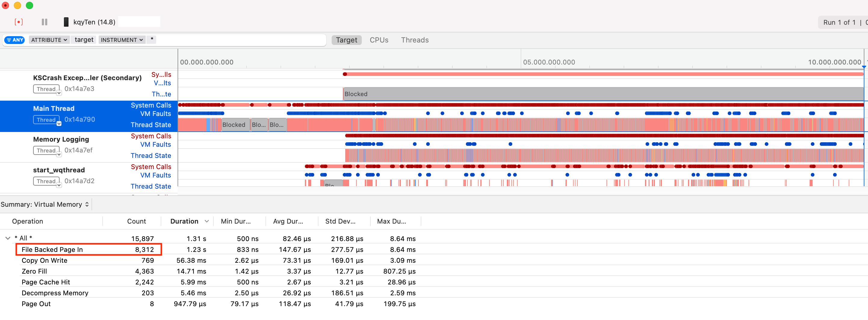868x320 pixels.
Task: Switch to the CPUs tab
Action: 379,40
